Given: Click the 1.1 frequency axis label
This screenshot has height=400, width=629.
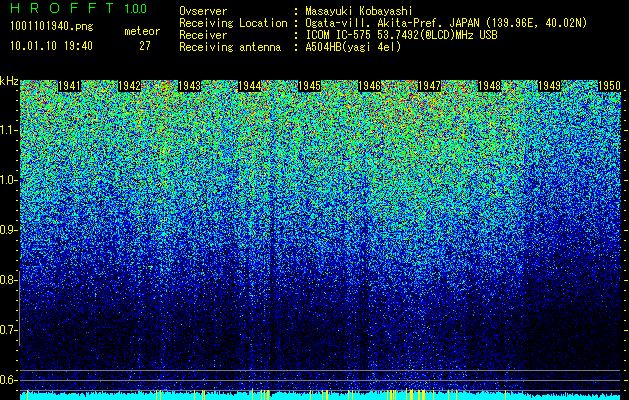Looking at the screenshot, I should coord(8,130).
